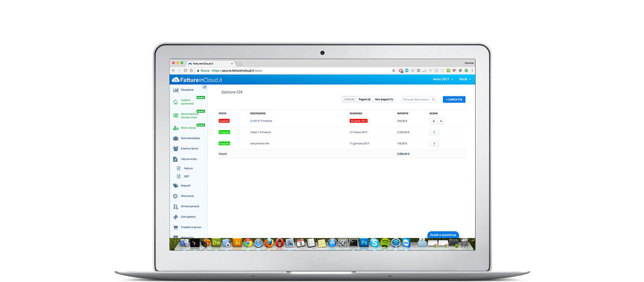Image resolution: width=644 pixels, height=282 pixels.
Task: Click the Ammortamenti sort icon
Action: [x=175, y=206]
